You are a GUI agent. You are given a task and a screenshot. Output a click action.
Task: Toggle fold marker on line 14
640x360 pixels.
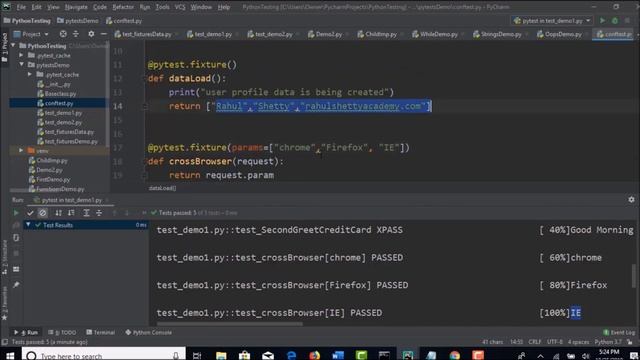click(144, 106)
